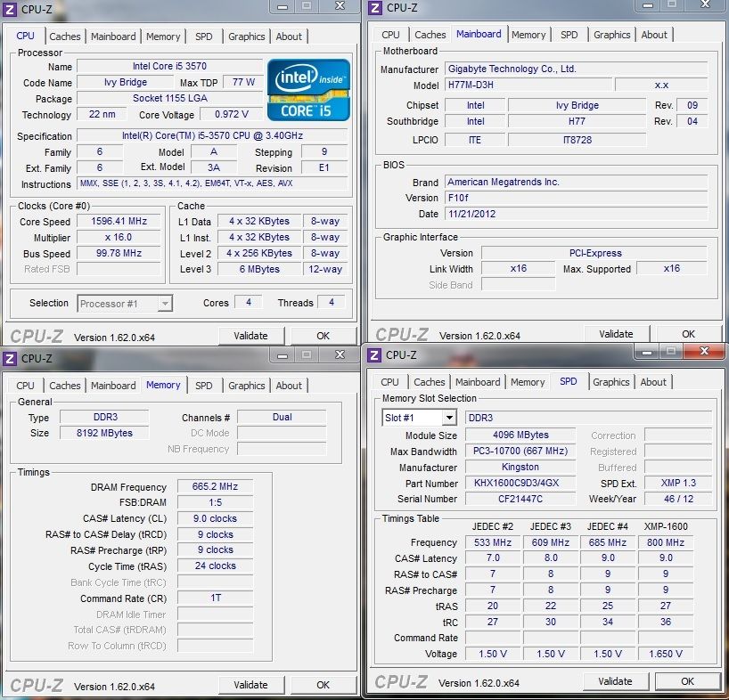Open Caches tab in the CPU window
This screenshot has height=700, width=729.
click(x=65, y=37)
